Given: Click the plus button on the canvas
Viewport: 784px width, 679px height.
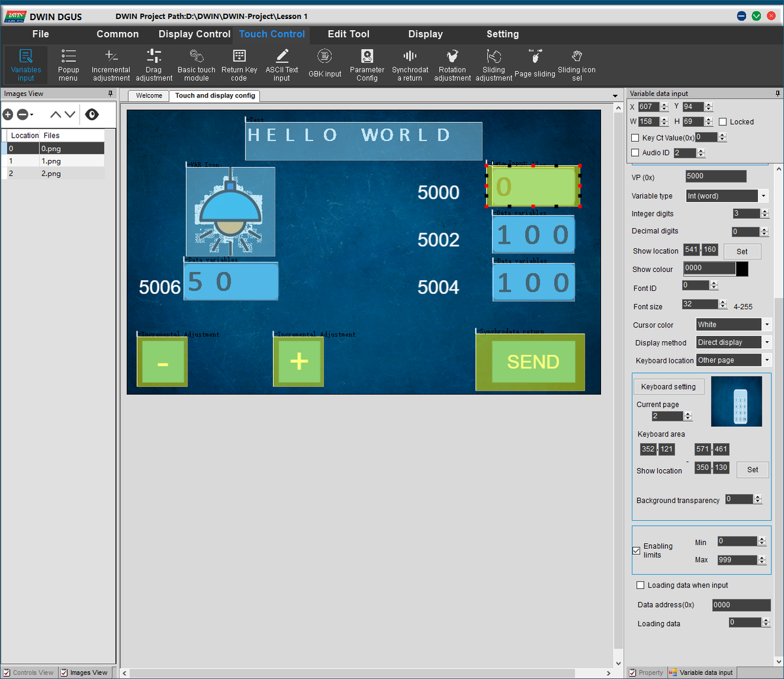Looking at the screenshot, I should [x=299, y=361].
